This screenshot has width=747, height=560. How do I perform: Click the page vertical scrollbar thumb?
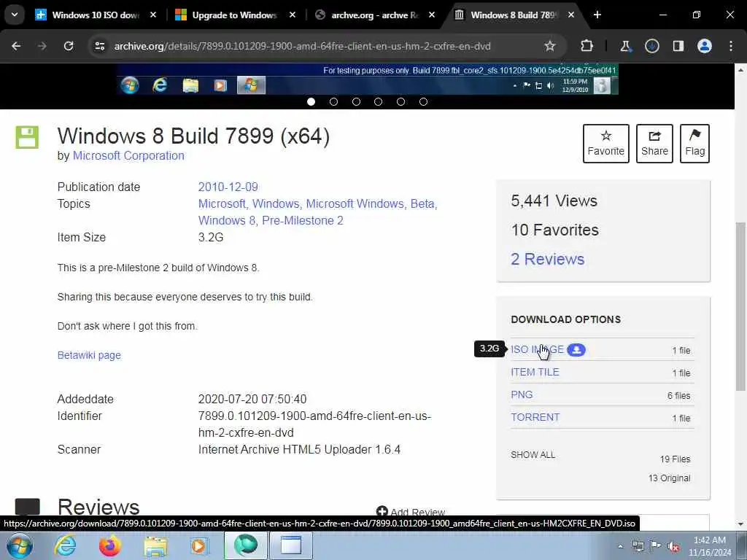click(740, 306)
